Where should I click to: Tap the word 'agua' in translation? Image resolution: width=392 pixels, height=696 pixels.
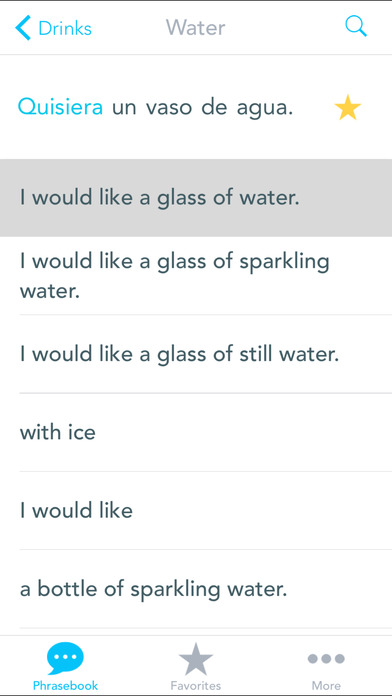[x=264, y=110]
